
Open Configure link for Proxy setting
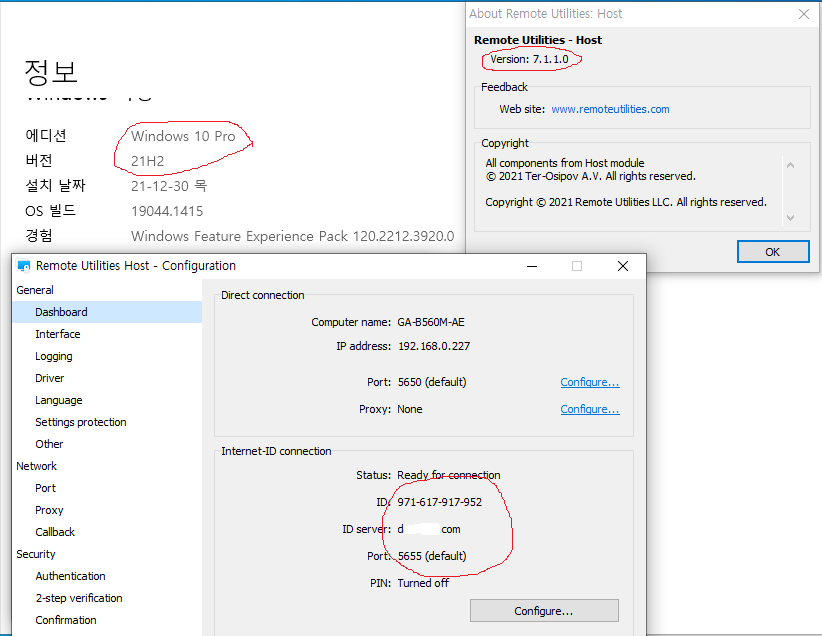589,409
